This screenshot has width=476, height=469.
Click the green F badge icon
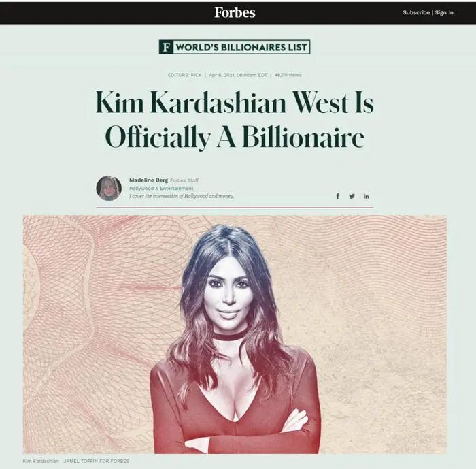[x=166, y=47]
